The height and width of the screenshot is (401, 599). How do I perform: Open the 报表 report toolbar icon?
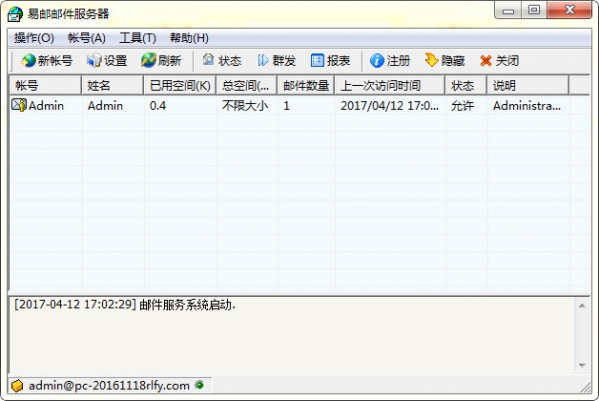(317, 60)
